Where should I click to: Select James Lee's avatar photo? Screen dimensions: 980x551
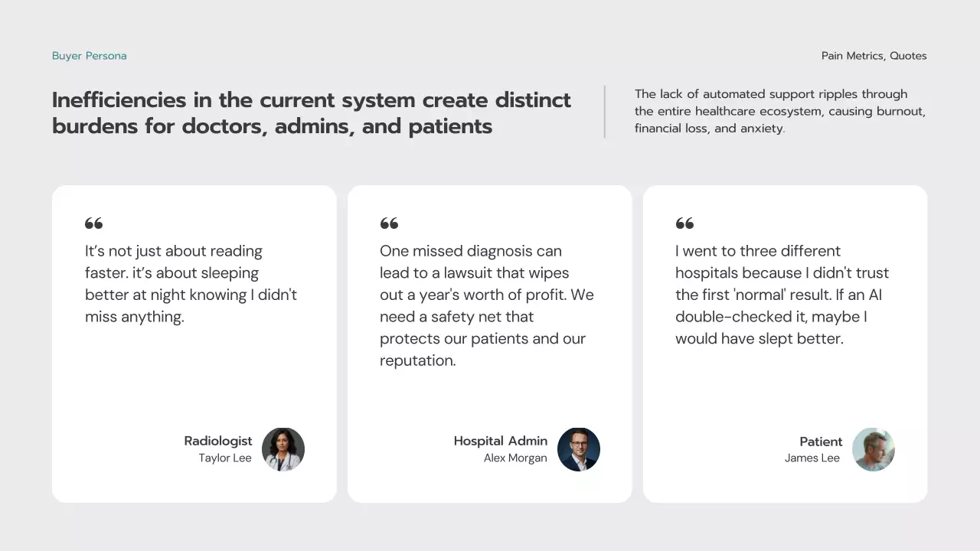click(x=874, y=449)
